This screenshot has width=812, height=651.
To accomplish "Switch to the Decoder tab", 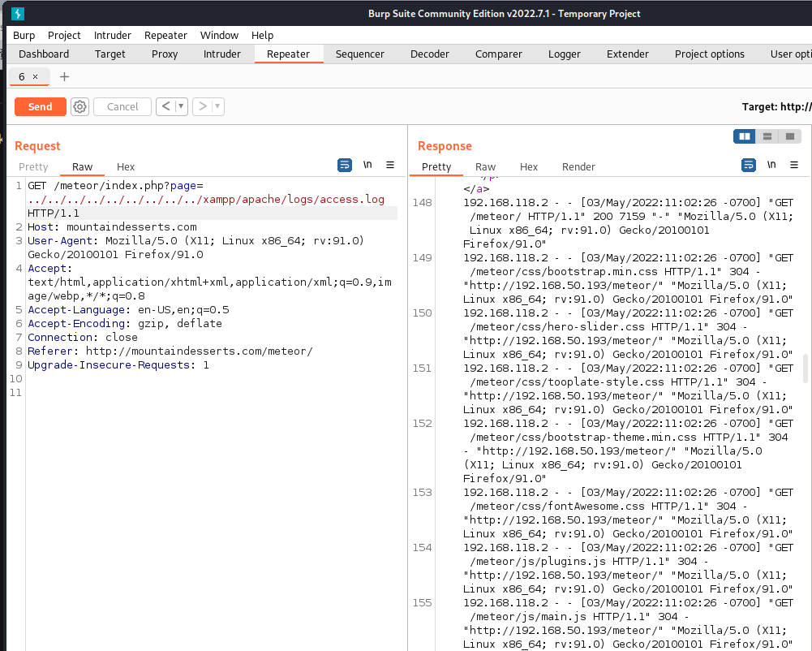I will 430,54.
